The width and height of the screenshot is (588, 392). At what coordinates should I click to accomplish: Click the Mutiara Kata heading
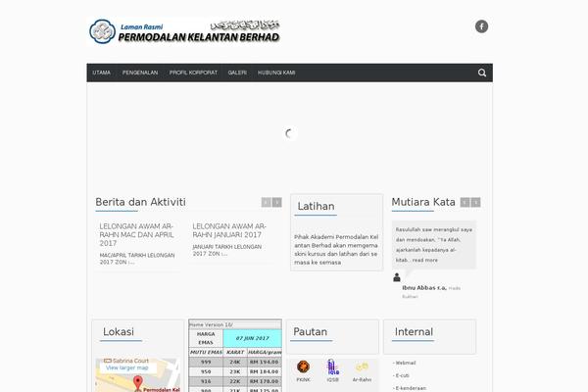point(423,202)
